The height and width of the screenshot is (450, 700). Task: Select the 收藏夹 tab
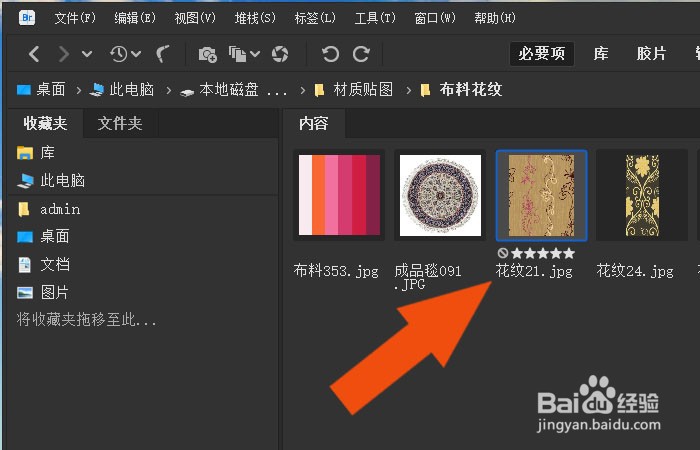(46, 123)
